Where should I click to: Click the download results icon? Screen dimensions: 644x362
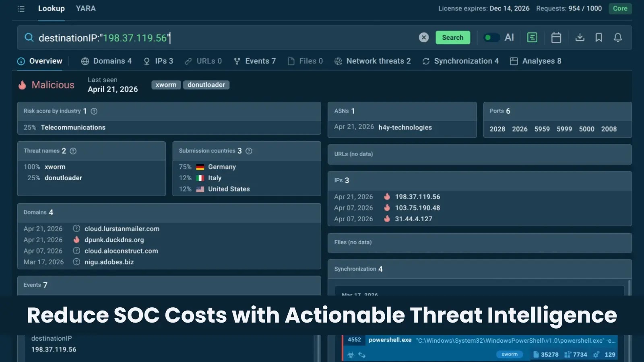[x=580, y=37]
